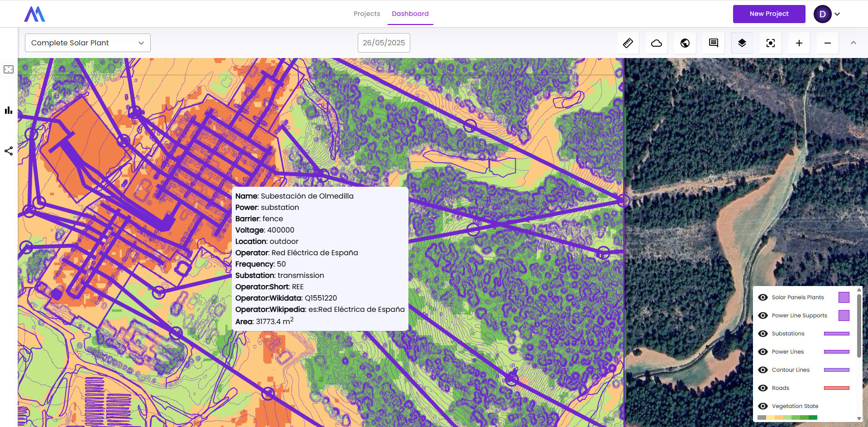Toggle visibility of Substations layer
The width and height of the screenshot is (868, 427).
[x=763, y=334]
